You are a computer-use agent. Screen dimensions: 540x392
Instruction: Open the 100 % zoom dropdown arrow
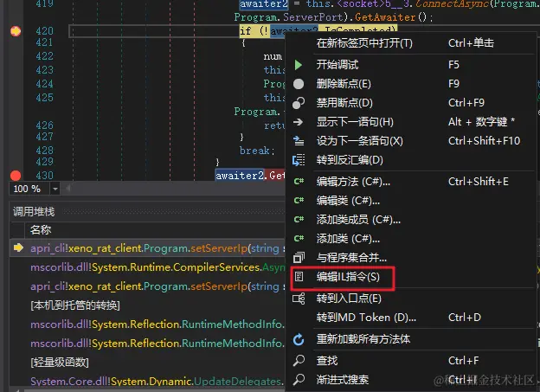[x=55, y=189]
